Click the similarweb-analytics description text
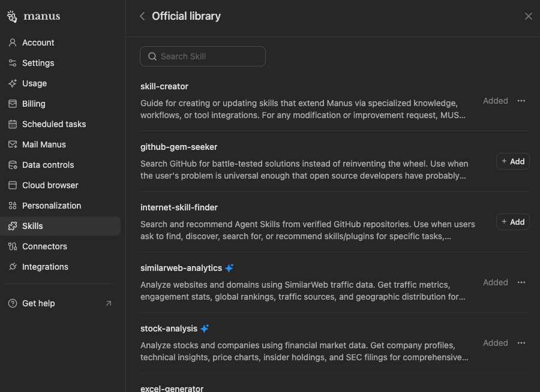 [x=303, y=291]
